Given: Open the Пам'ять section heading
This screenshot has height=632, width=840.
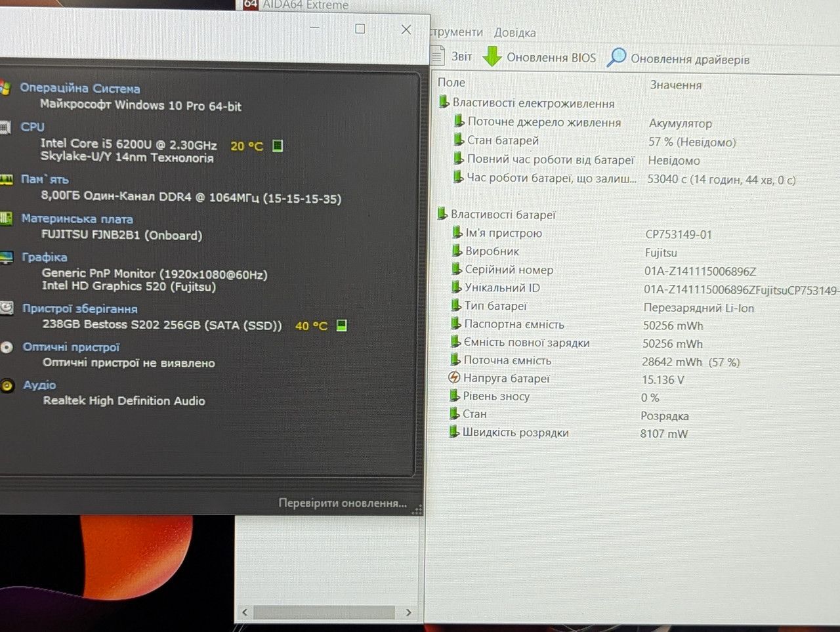Looking at the screenshot, I should click(x=45, y=179).
